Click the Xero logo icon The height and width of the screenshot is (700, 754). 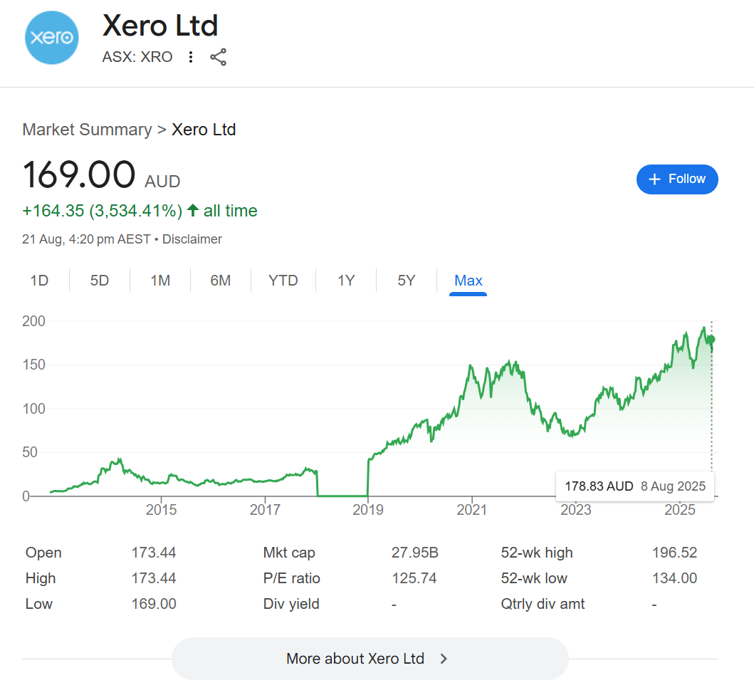coord(51,38)
